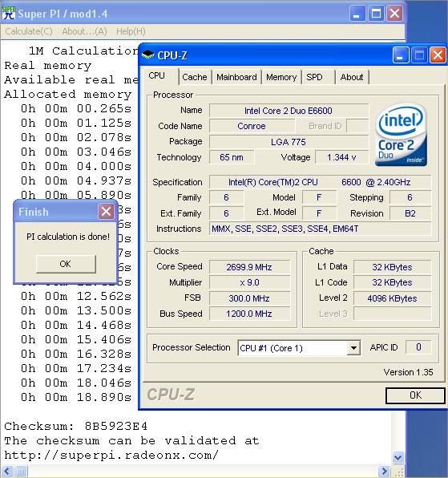This screenshot has height=478, width=448.
Task: Click the Bus Speed value 1200.0 MHz
Action: coord(249,314)
